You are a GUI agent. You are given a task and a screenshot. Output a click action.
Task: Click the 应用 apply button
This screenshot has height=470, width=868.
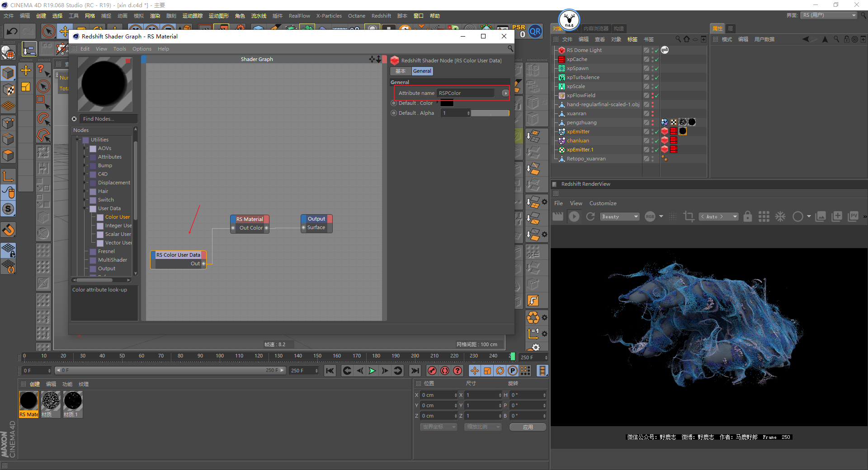[528, 427]
